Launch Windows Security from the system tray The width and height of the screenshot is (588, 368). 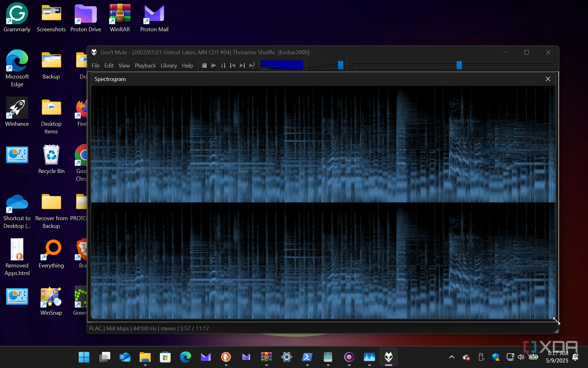coord(496,357)
